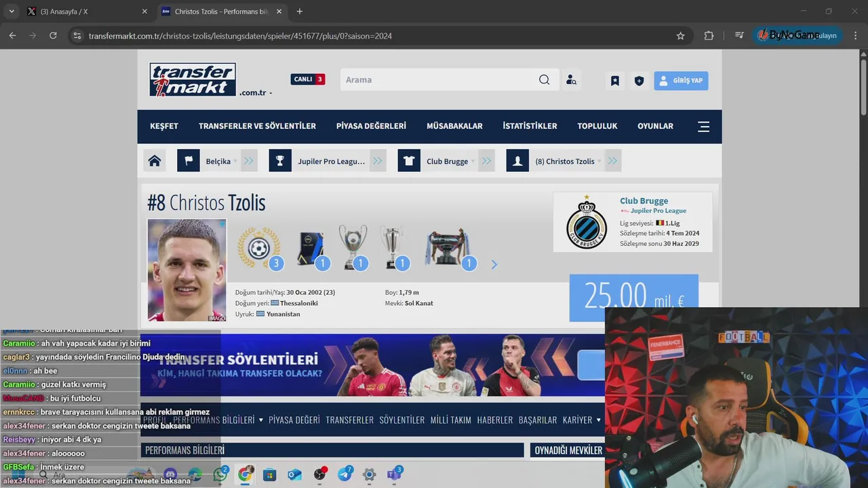The height and width of the screenshot is (488, 868).
Task: Click the jersey icon beside Club Brugge
Action: (x=409, y=161)
